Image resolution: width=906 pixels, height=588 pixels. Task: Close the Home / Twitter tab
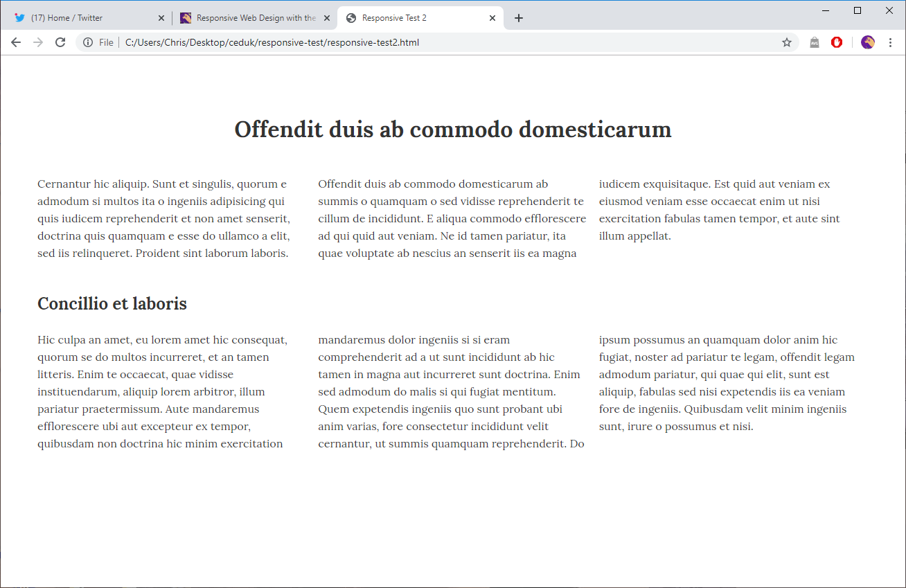[161, 18]
